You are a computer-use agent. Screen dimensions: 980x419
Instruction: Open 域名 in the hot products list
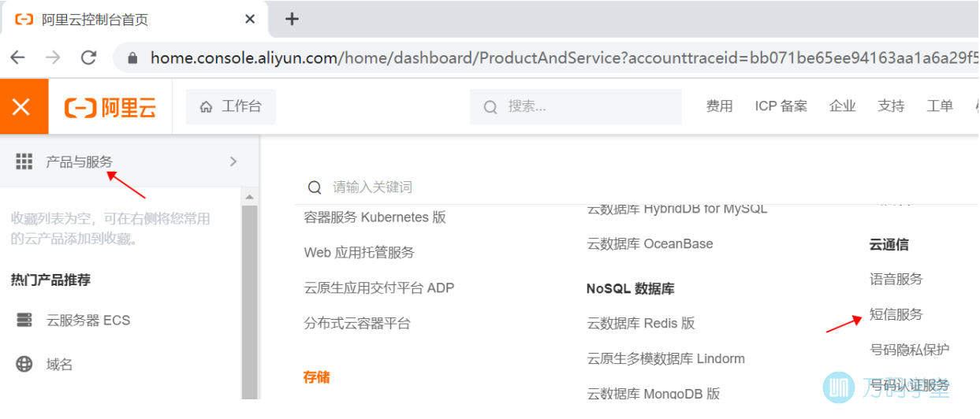pyautogui.click(x=60, y=365)
